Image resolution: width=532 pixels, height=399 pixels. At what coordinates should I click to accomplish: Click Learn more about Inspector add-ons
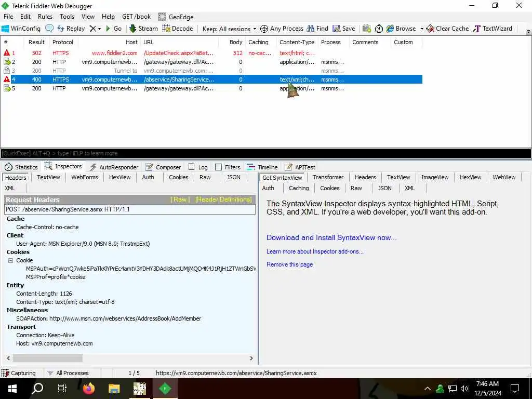315,251
